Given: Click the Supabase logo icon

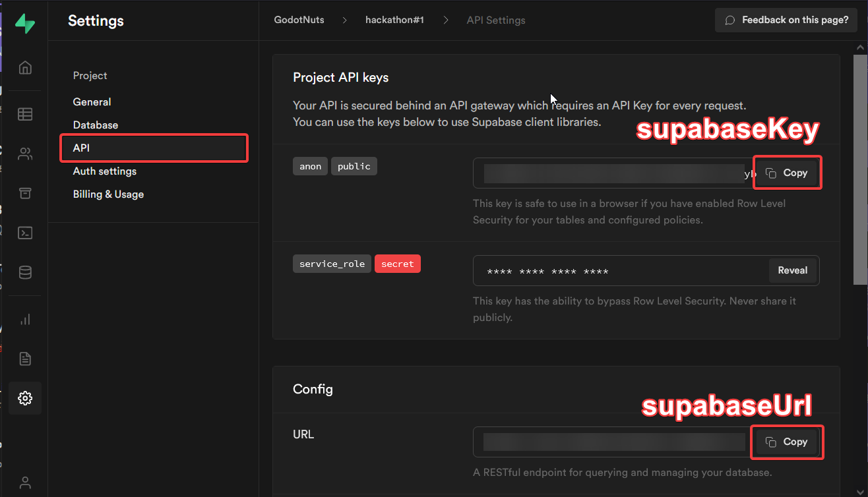Looking at the screenshot, I should [25, 23].
